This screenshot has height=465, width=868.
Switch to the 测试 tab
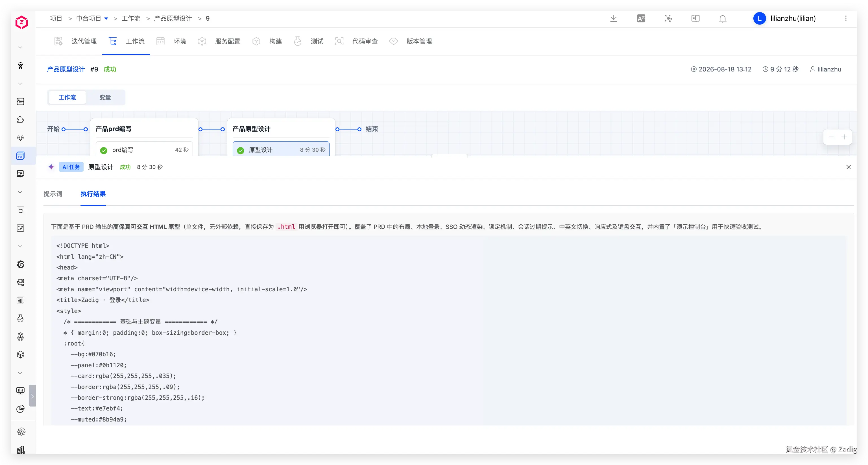309,42
